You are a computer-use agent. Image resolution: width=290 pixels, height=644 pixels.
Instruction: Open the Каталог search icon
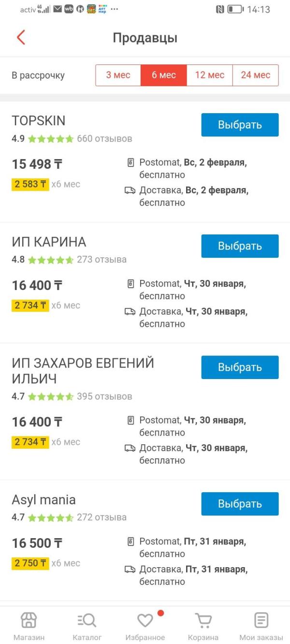87,620
